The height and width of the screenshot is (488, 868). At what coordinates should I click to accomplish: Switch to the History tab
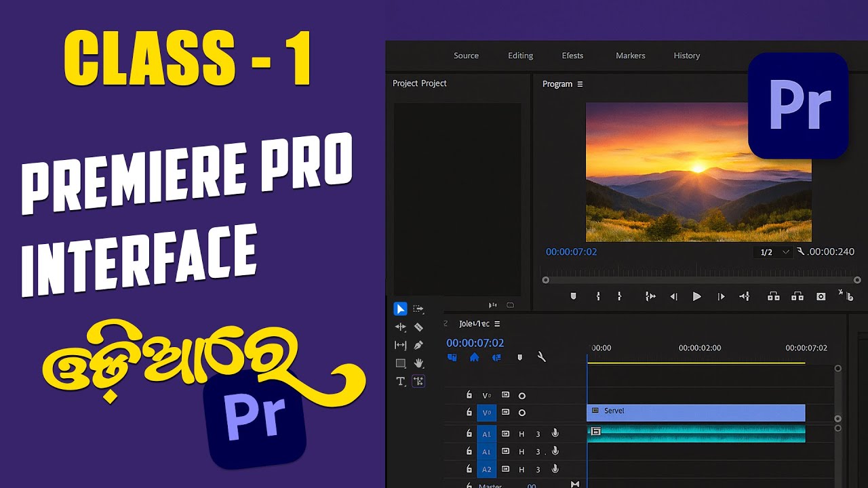[686, 56]
